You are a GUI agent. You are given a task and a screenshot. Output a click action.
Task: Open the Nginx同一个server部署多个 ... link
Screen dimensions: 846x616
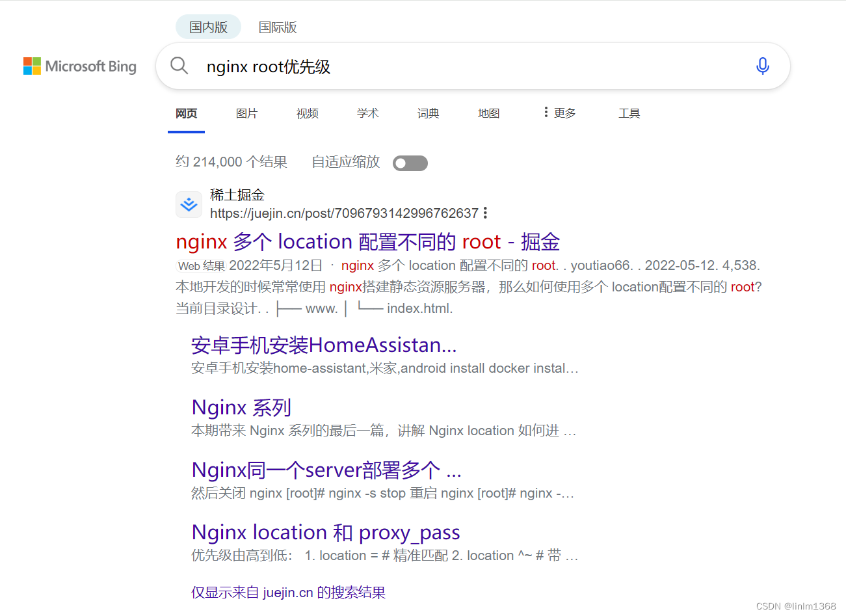coord(326,470)
